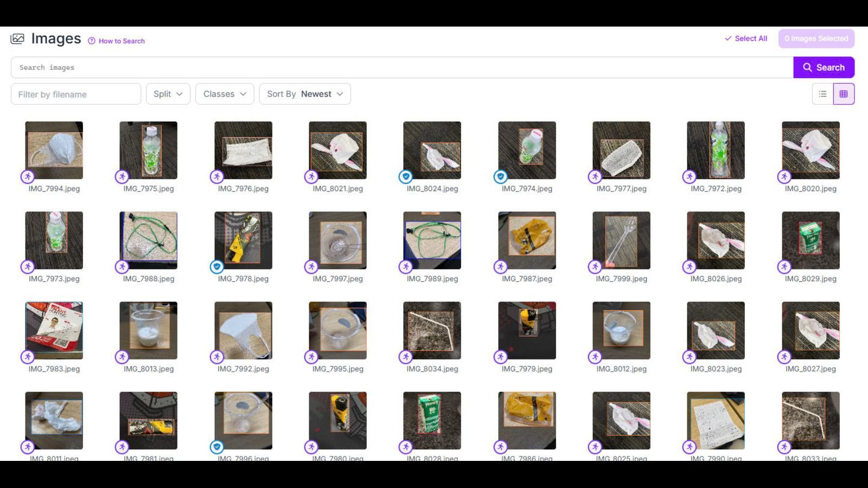Click the purple badge on IMG_7983.jpeg
Screen dimensions: 868x488
[27, 356]
